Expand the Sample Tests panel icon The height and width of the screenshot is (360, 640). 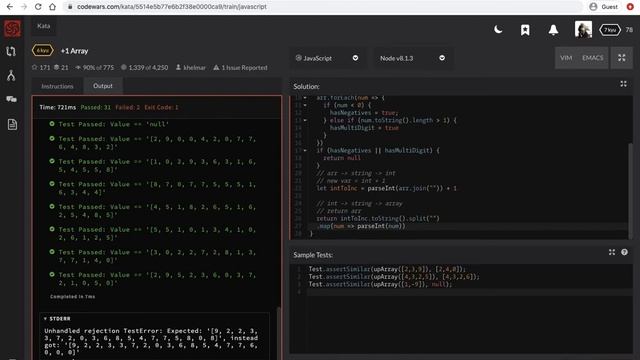(x=611, y=252)
